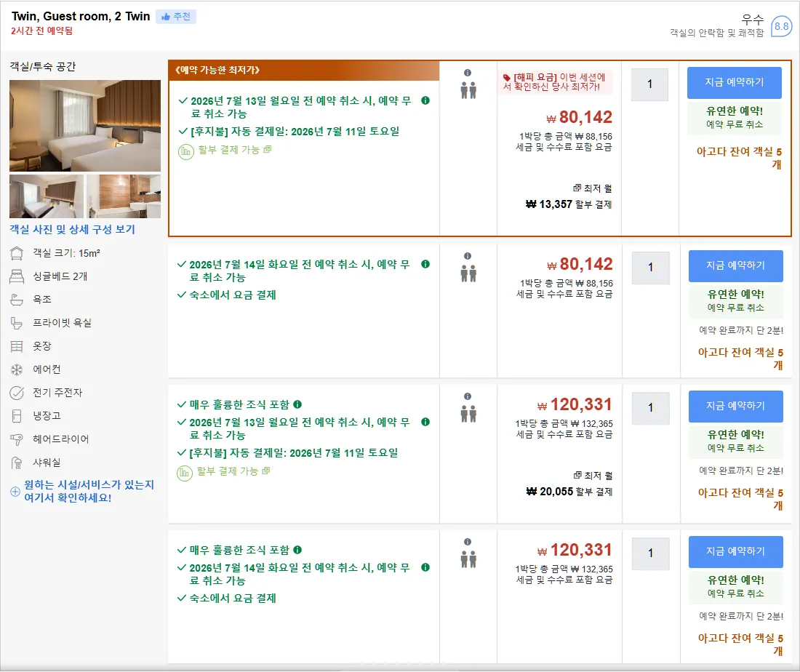Open room count dropdown in ₩80,142 July 14 offer
Viewport: 800px width, 672px height.
(650, 268)
